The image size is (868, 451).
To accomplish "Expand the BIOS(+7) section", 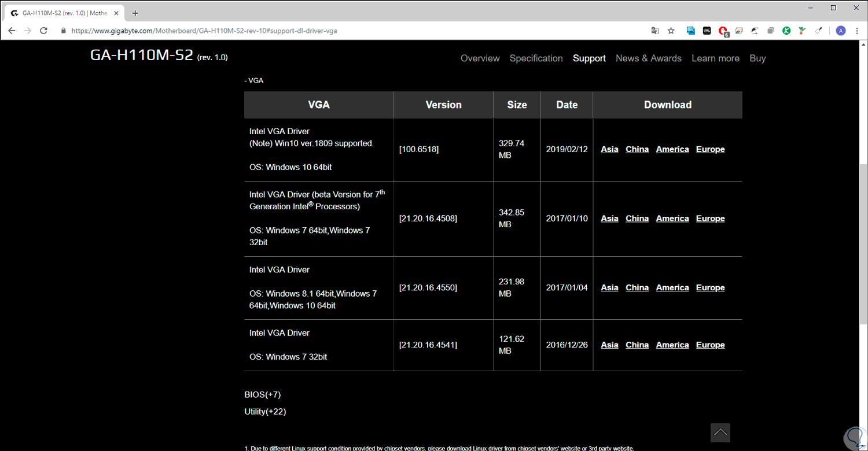I will click(263, 394).
